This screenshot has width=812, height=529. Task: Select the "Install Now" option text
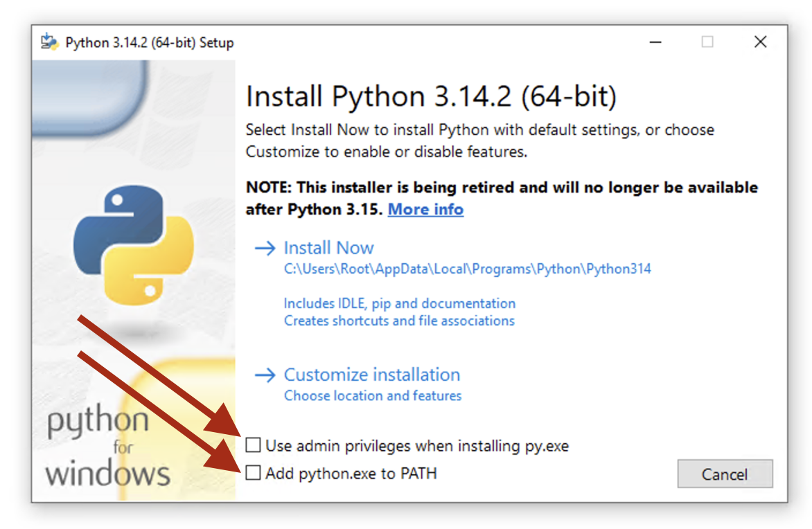[x=328, y=248]
